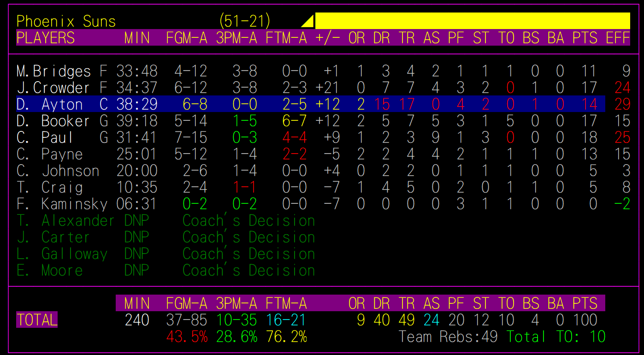This screenshot has width=644, height=355.
Task: Click the free throw percentage 76.2%
Action: point(286,337)
